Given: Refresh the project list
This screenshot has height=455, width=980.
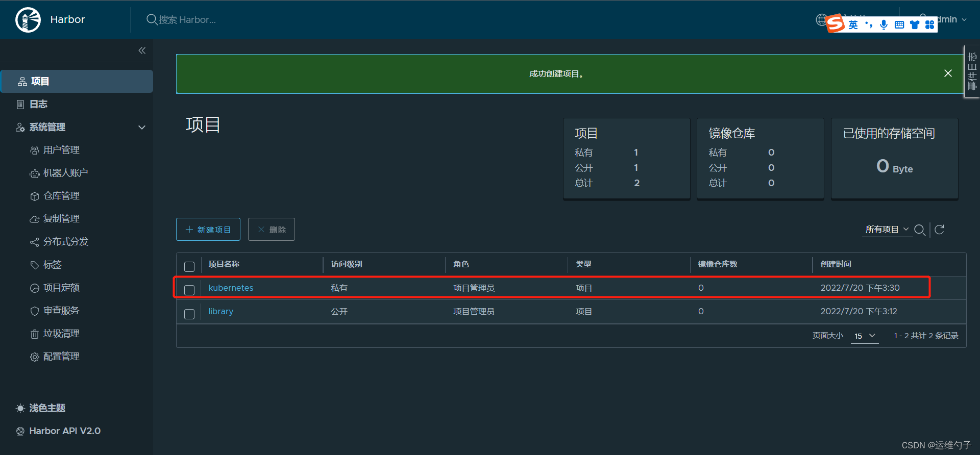Looking at the screenshot, I should 939,230.
